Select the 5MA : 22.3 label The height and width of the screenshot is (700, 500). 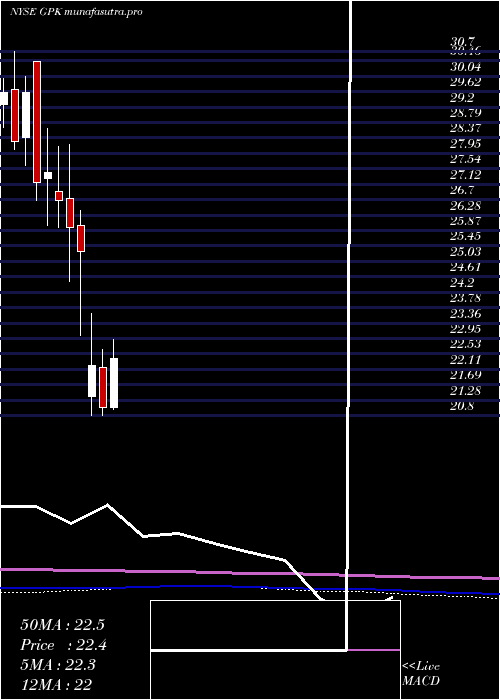click(60, 665)
